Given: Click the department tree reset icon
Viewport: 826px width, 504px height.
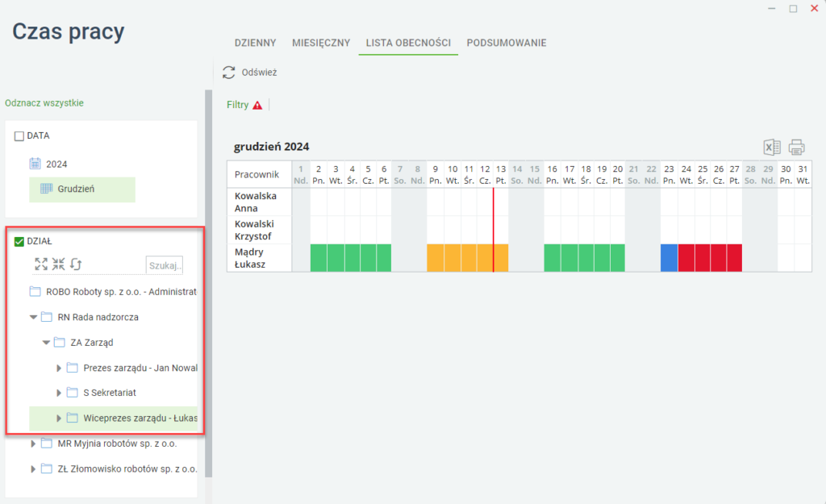Looking at the screenshot, I should [x=76, y=264].
